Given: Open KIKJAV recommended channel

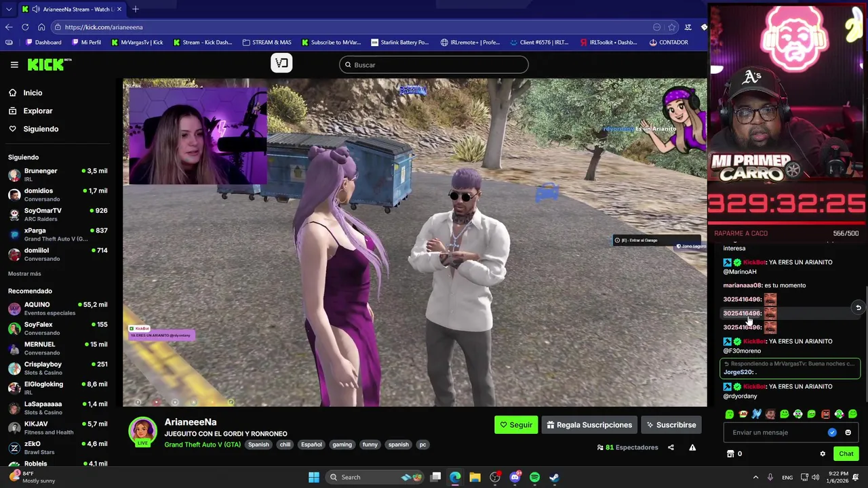Looking at the screenshot, I should (x=58, y=428).
